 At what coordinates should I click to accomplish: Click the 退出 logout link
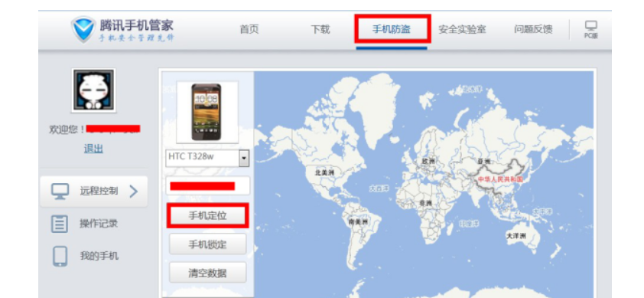click(x=93, y=149)
